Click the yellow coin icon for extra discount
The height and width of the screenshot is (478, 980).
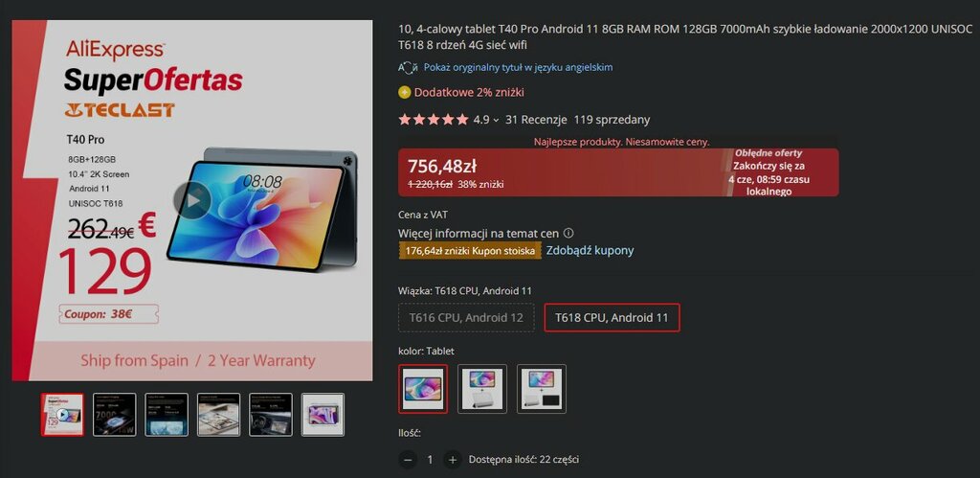405,93
